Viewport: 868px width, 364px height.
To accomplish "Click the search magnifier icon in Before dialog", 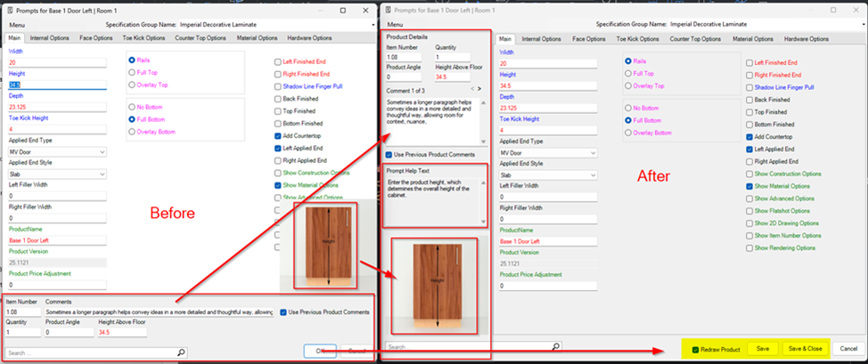I will coord(181,352).
